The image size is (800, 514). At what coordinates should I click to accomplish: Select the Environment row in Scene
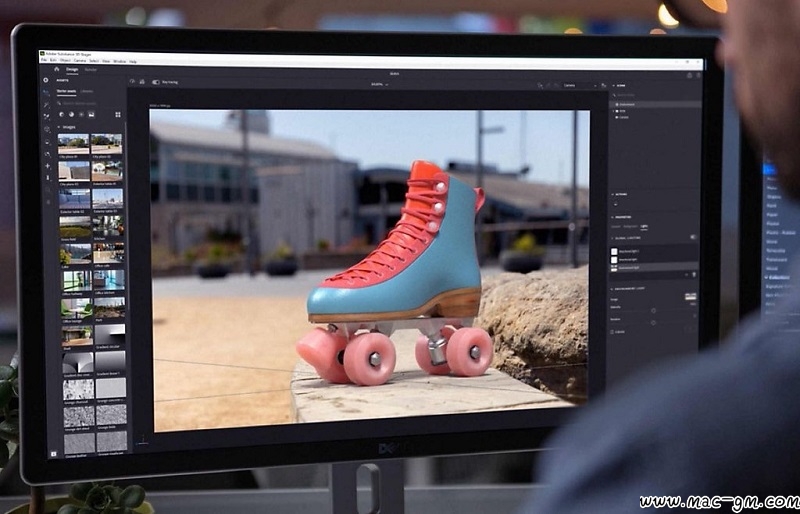655,104
